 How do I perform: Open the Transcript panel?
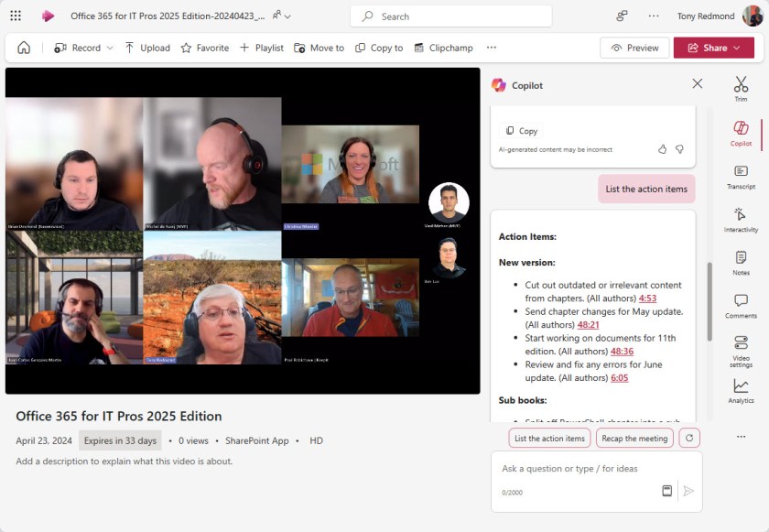pos(741,177)
